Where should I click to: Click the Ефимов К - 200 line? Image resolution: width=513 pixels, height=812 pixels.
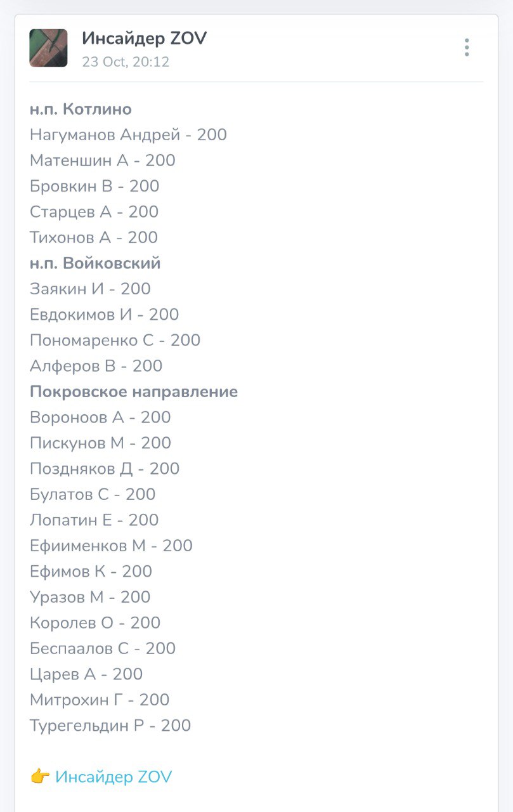tap(91, 572)
